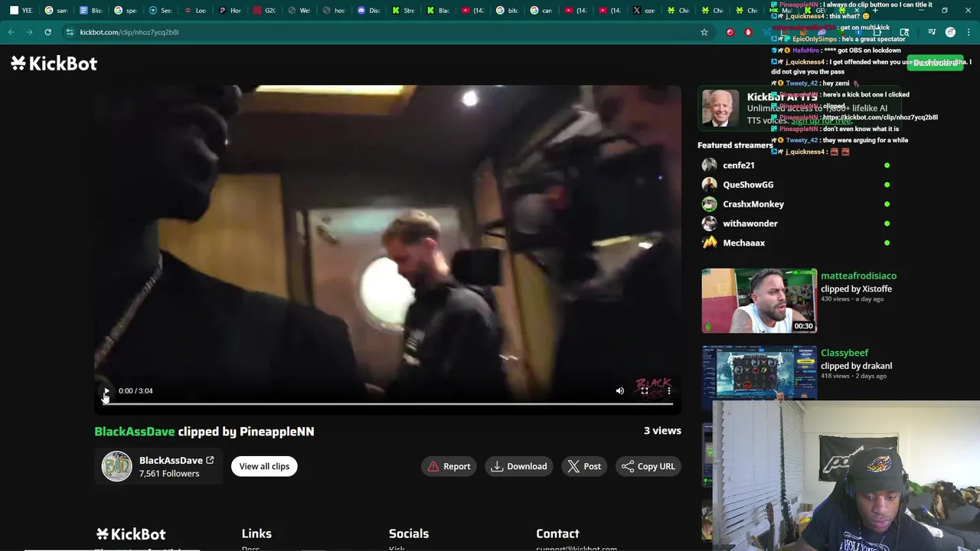
Task: Bookmark this page with the star icon
Action: tap(704, 32)
